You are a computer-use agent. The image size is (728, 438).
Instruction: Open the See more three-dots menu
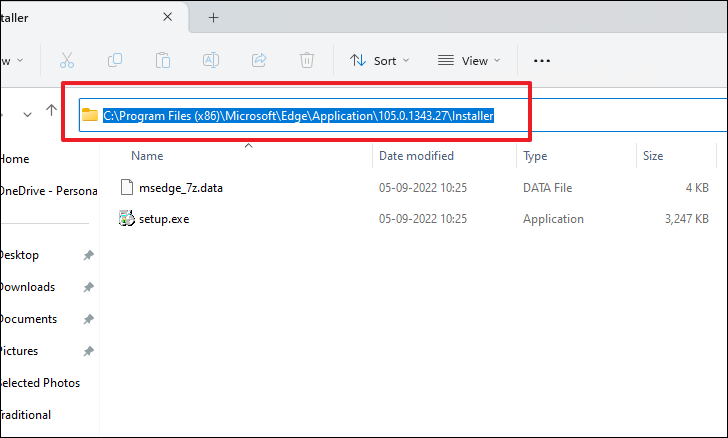(542, 61)
